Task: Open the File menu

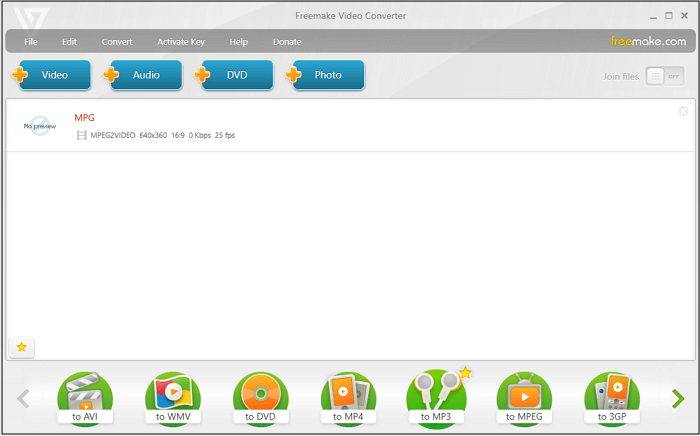Action: (x=31, y=42)
